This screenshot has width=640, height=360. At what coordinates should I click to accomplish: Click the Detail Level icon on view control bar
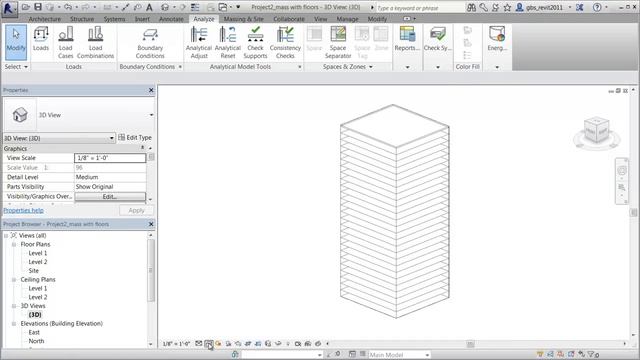pos(199,344)
